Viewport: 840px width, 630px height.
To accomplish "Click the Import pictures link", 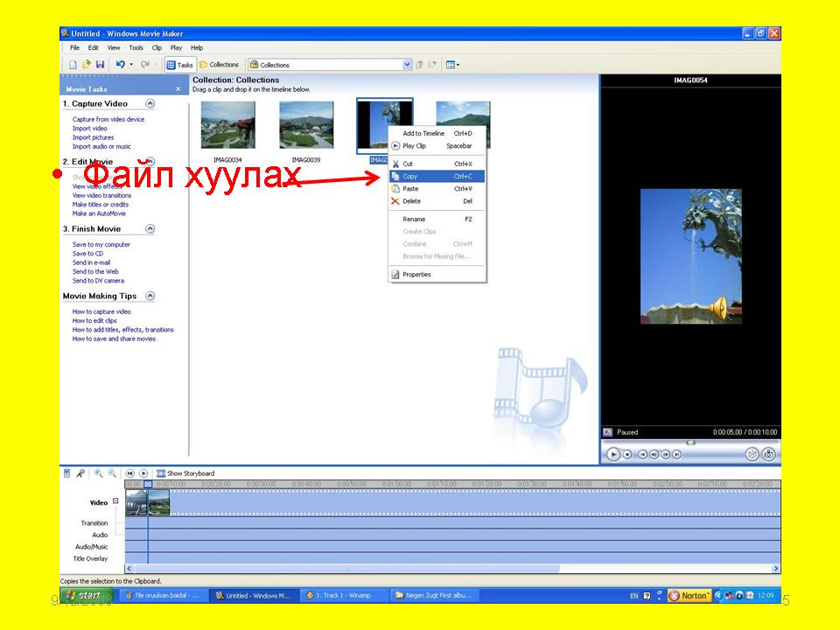I will (x=93, y=137).
